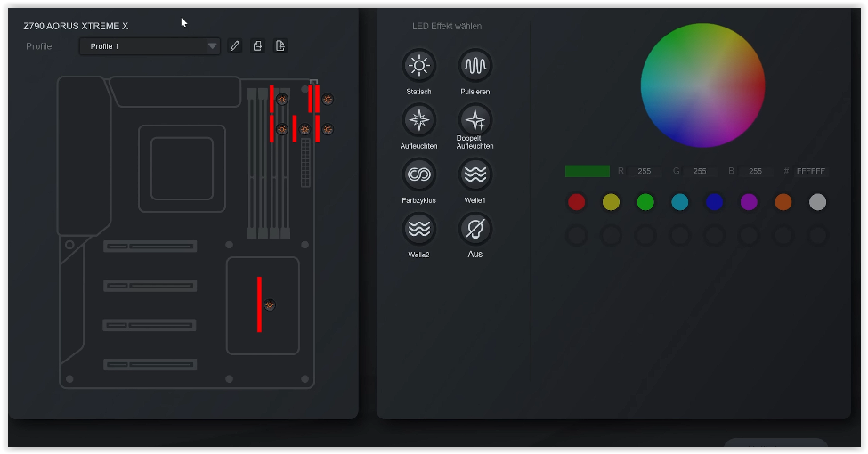Turn LEDs off with Aus
The image size is (868, 454).
point(475,229)
